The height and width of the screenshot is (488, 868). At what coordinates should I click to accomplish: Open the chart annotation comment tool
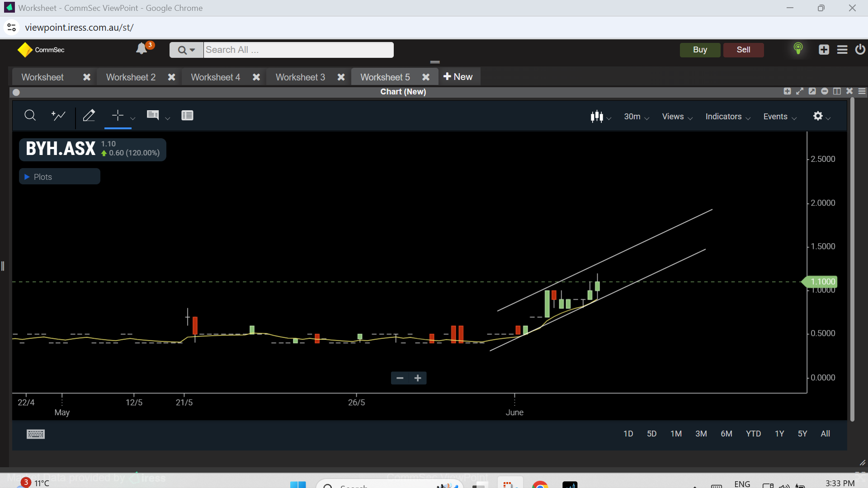click(153, 115)
